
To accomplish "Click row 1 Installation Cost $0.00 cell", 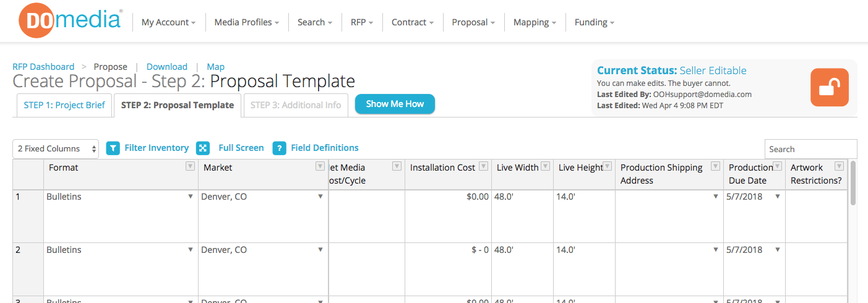I will tap(448, 216).
